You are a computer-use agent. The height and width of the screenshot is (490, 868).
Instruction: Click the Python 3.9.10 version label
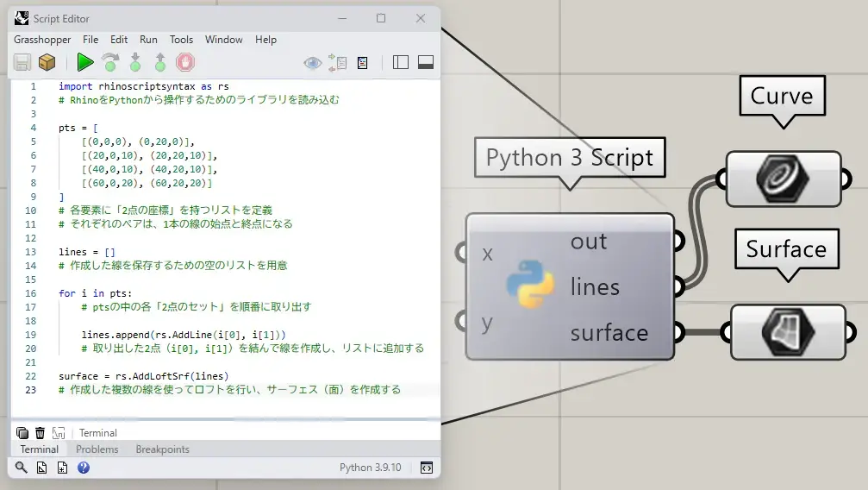point(370,468)
